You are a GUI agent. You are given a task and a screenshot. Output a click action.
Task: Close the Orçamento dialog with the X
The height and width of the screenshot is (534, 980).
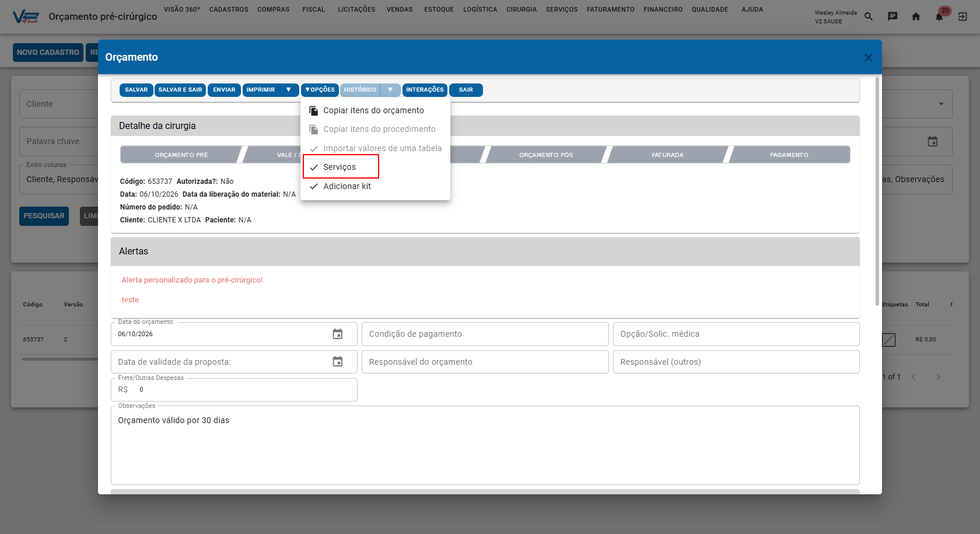(x=868, y=57)
